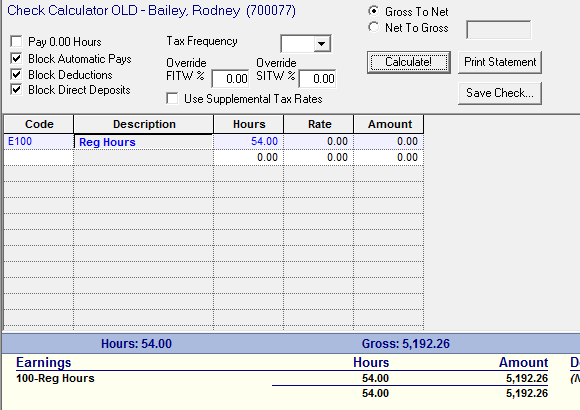This screenshot has height=410, width=580.
Task: Click the Code column header
Action: tap(39, 124)
